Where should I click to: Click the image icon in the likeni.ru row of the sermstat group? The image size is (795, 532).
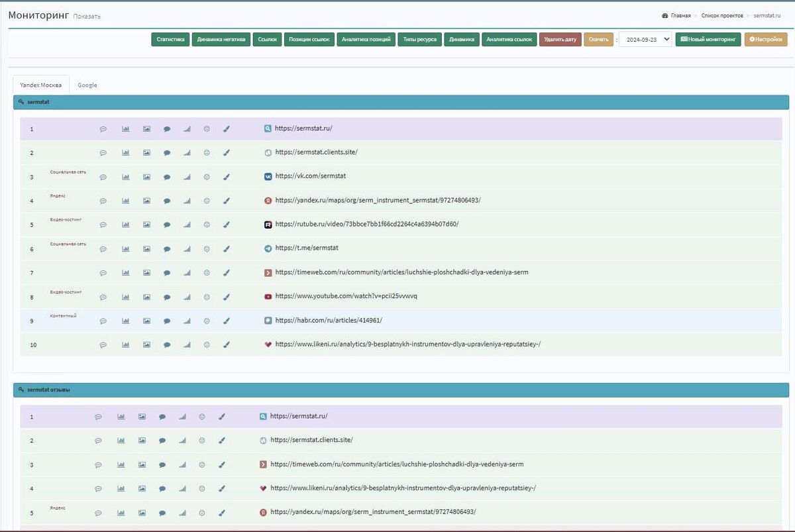tap(146, 345)
